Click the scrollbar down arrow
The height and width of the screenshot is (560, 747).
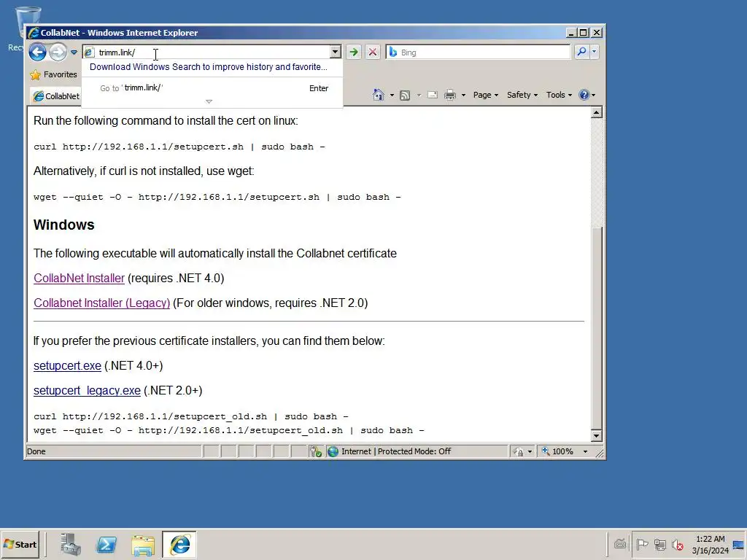tap(597, 435)
